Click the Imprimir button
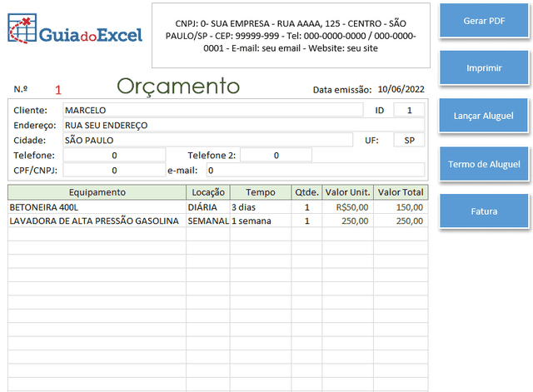Screen dimensions: 533x392 click(x=484, y=68)
